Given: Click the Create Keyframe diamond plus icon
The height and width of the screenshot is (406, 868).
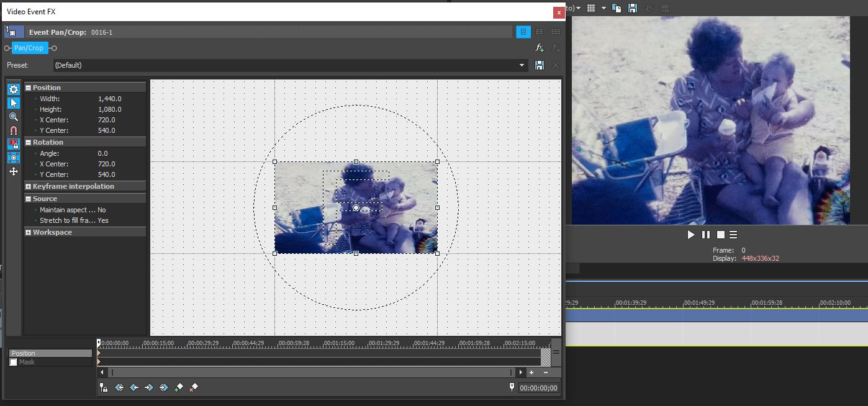Looking at the screenshot, I should coord(179,387).
